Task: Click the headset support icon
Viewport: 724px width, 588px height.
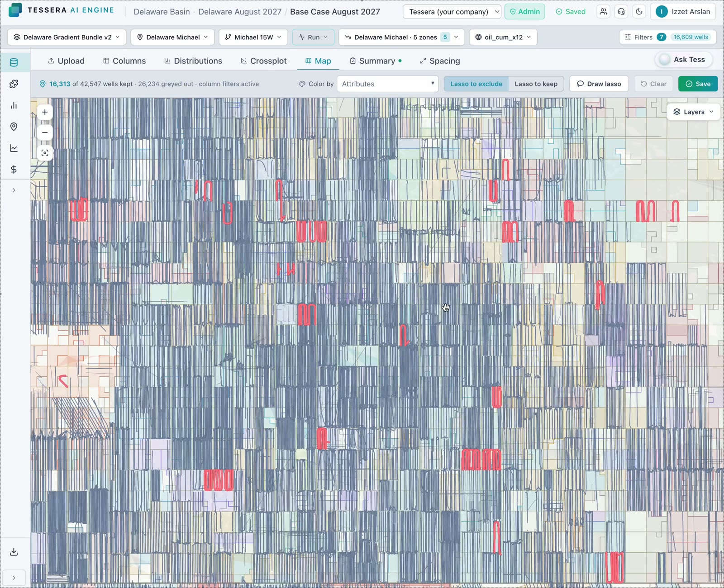Action: 621,12
